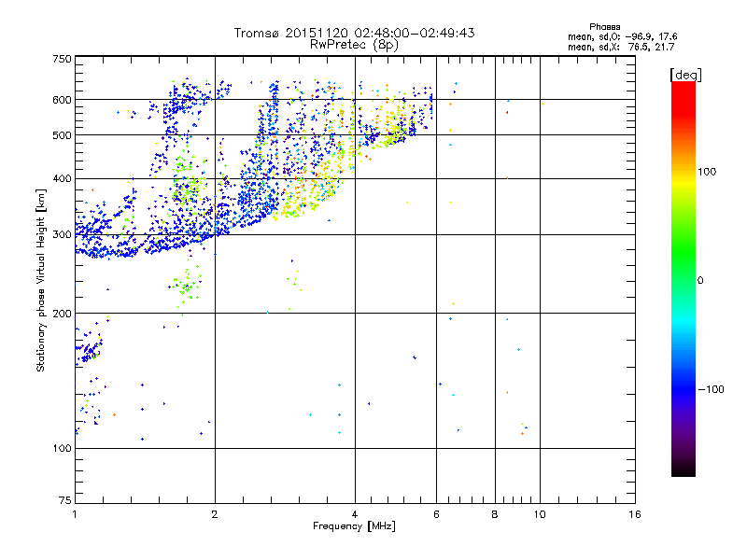Viewport: 747px width, 560px height.
Task: Click the x-axis tick label '8'
Action: pos(495,514)
